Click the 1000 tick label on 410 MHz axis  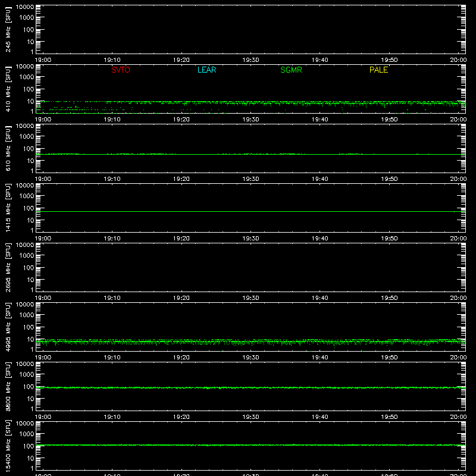point(27,77)
